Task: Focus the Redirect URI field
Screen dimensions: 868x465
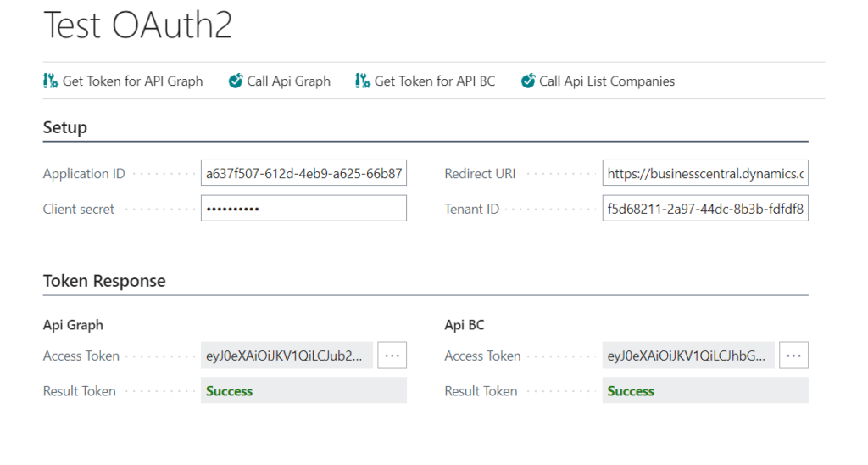Action: click(x=705, y=173)
